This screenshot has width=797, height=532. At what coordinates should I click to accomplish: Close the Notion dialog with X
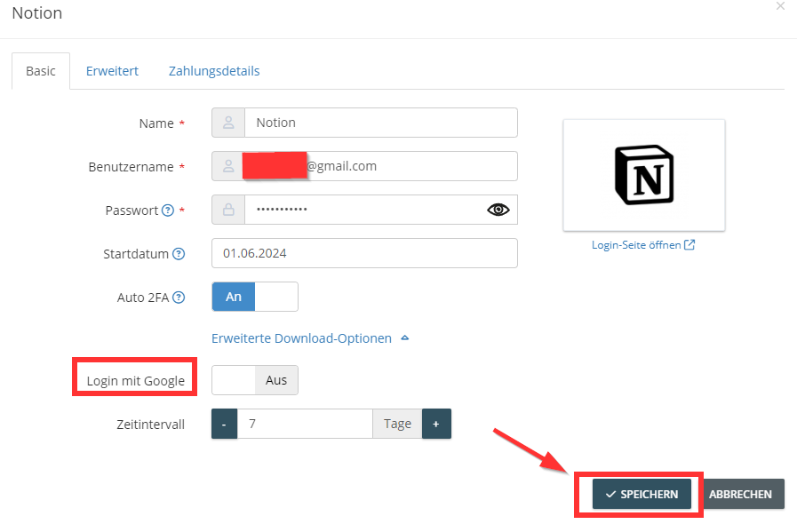(x=780, y=6)
